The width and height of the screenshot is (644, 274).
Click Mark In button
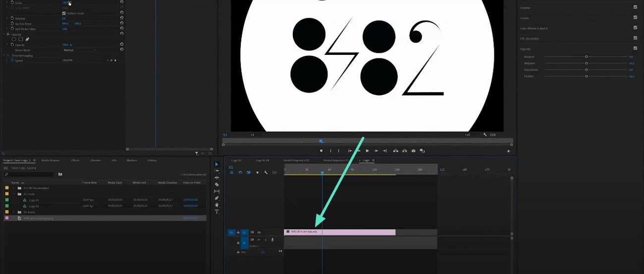[331, 151]
